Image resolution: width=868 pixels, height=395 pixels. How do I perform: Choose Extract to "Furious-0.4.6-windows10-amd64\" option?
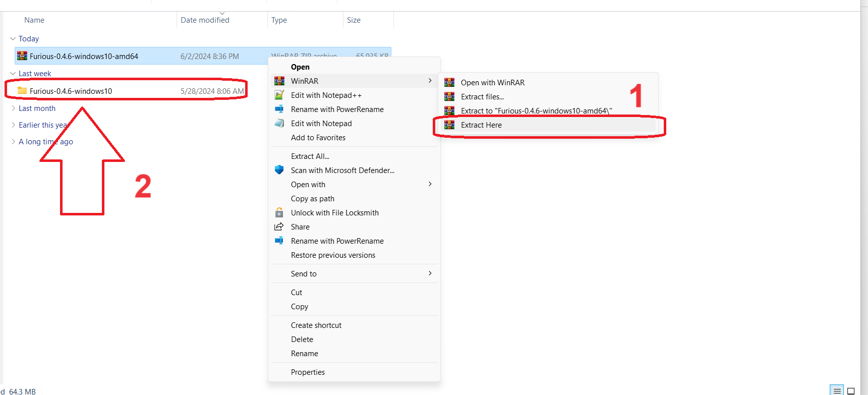(x=536, y=110)
